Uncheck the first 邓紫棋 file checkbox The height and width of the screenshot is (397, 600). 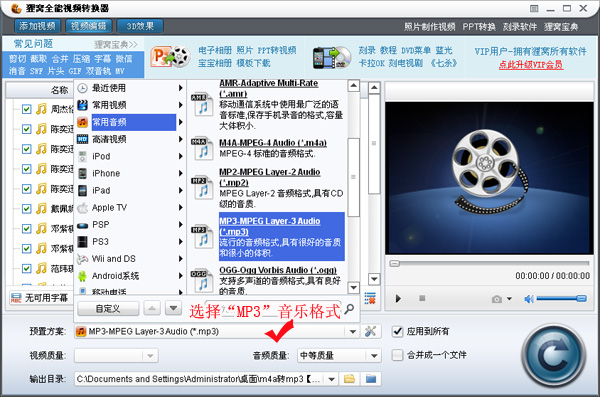click(26, 229)
